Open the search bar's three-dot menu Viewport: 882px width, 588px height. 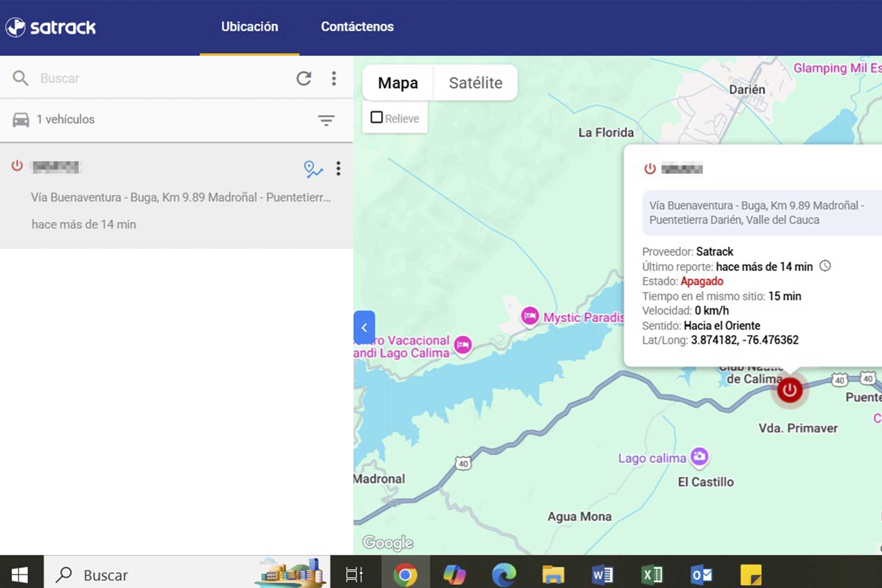tap(334, 79)
